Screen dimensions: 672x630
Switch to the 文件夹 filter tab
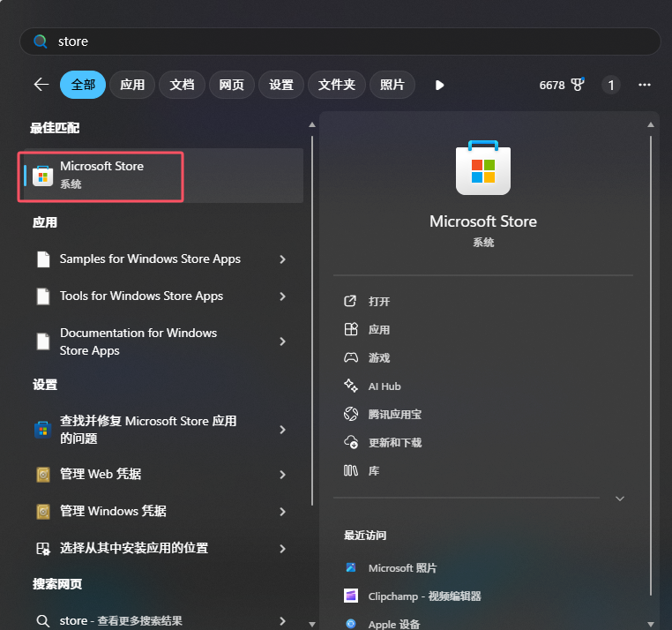[x=337, y=85]
